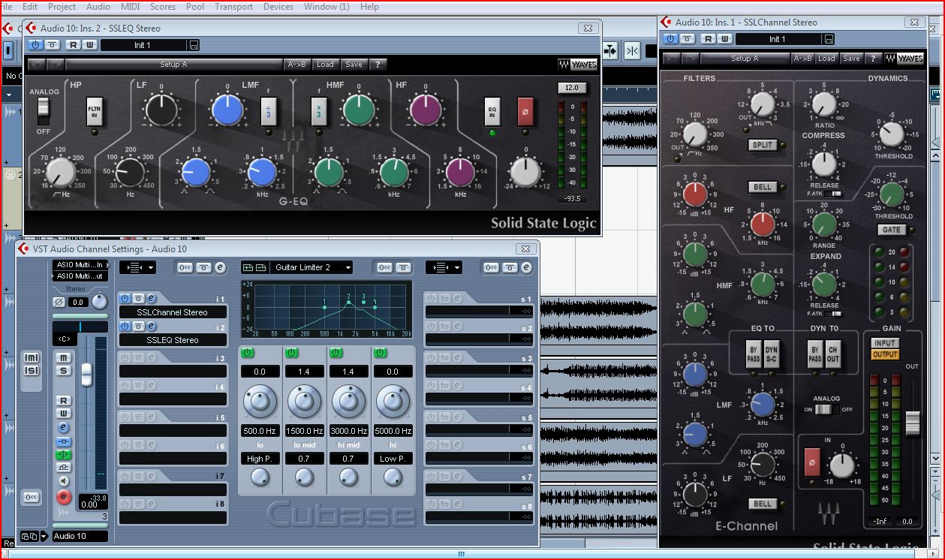The width and height of the screenshot is (945, 560).
Task: Toggle the hi band power button
Action: pos(380,353)
